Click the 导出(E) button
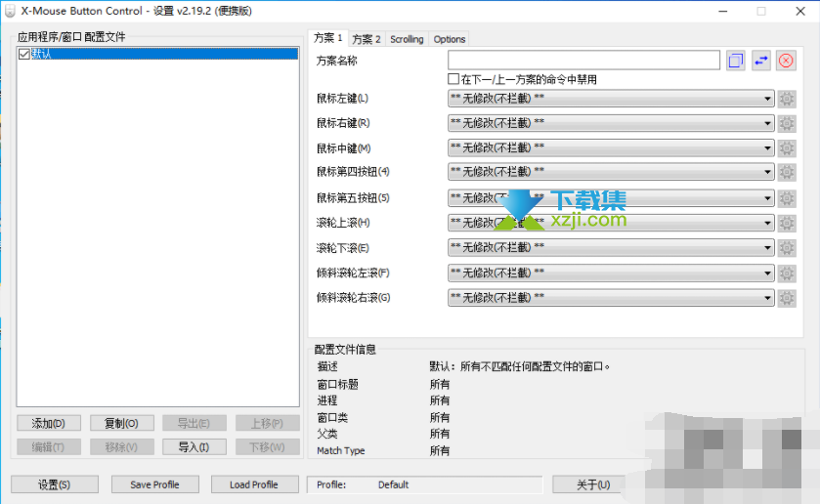 (x=194, y=423)
